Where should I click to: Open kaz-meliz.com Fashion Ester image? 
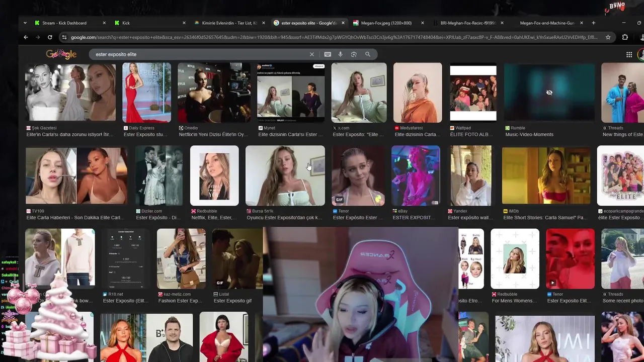tap(181, 258)
